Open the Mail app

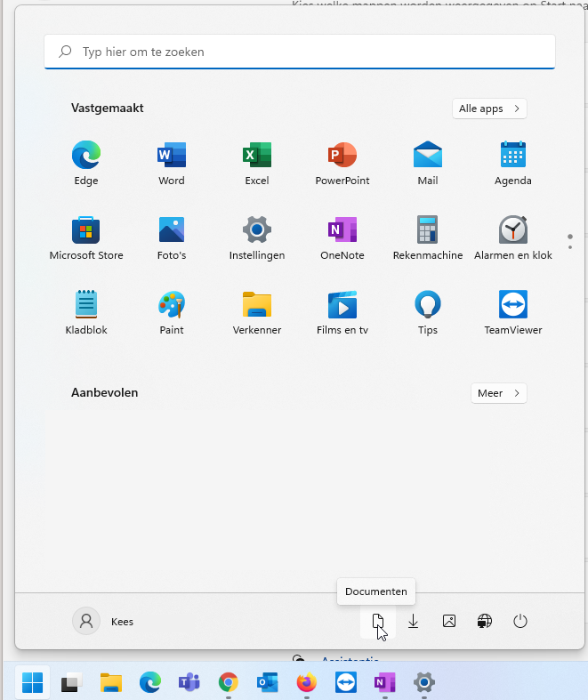coord(428,163)
